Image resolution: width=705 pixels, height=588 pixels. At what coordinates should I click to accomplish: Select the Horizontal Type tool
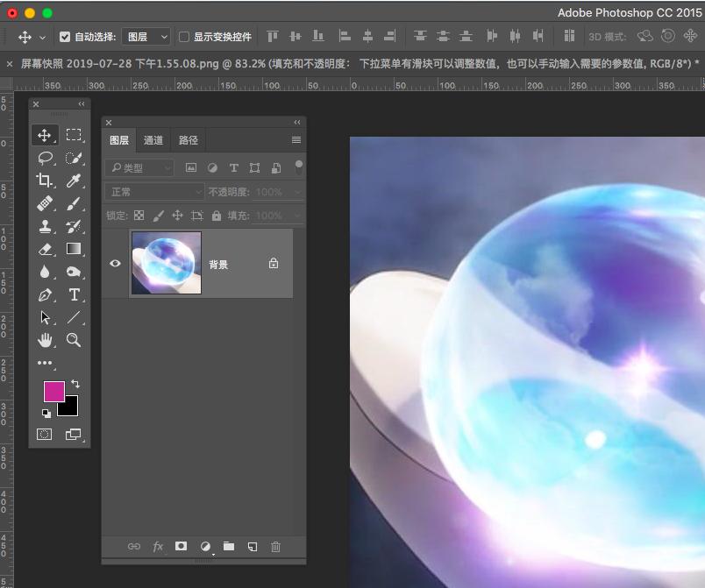74,294
